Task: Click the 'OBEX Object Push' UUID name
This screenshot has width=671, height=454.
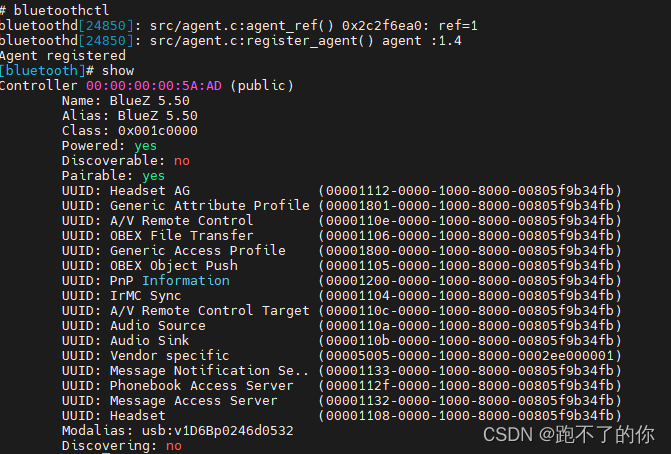Action: click(174, 266)
